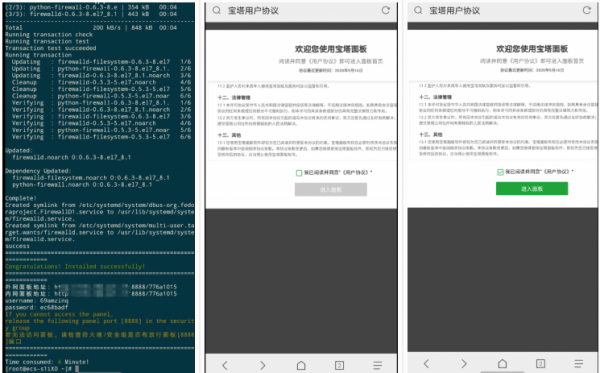Tap the forward arrow in the middle phone browser
The image size is (600, 373).
[262, 365]
